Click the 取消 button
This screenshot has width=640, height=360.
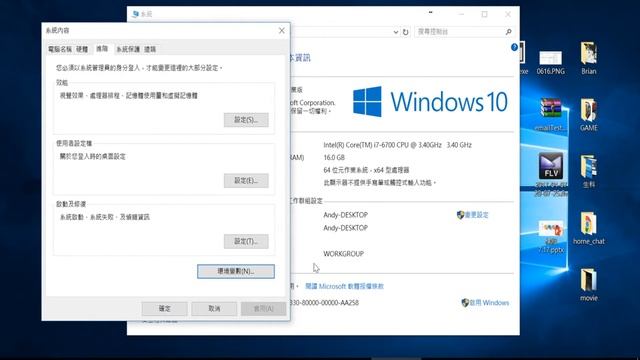(x=214, y=309)
